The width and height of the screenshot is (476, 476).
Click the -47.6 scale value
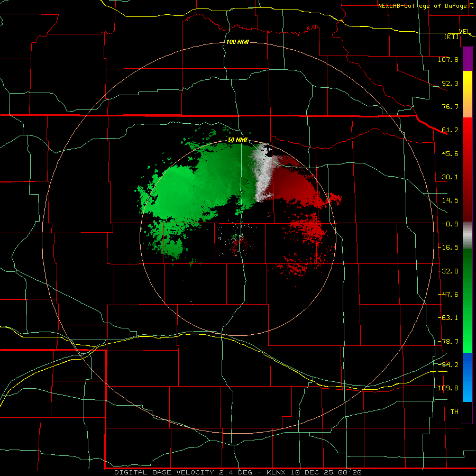point(448,295)
